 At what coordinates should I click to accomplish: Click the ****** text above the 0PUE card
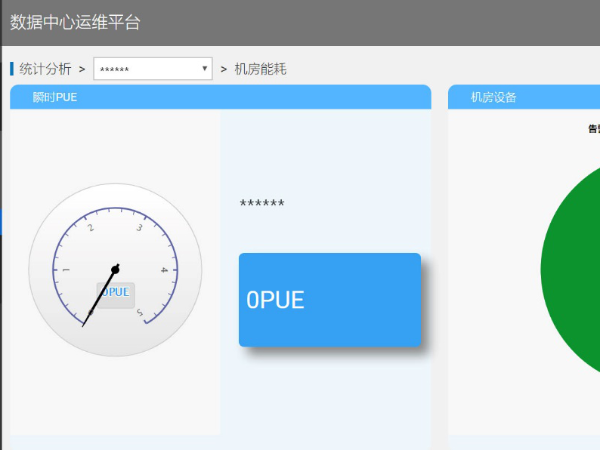click(262, 204)
